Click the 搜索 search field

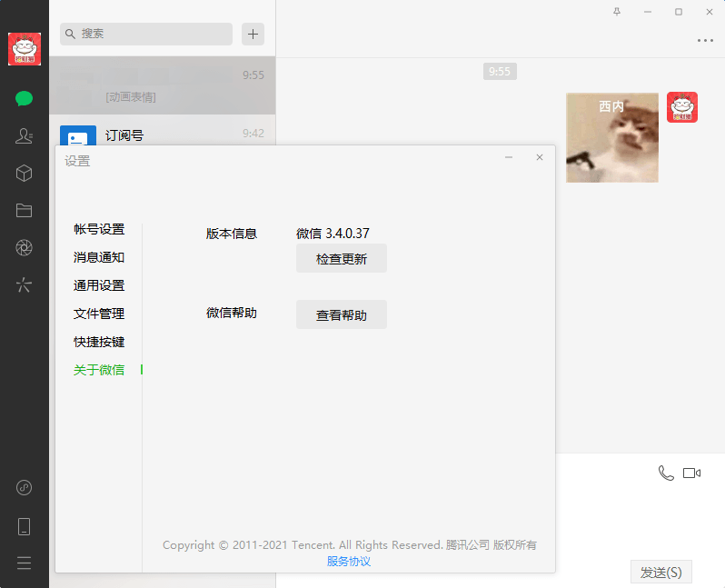[x=146, y=34]
